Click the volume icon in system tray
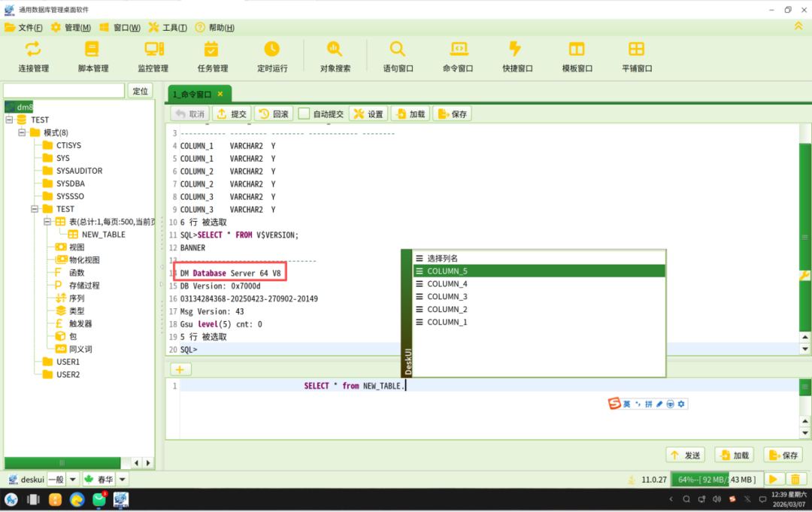This screenshot has height=512, width=812. click(x=717, y=499)
